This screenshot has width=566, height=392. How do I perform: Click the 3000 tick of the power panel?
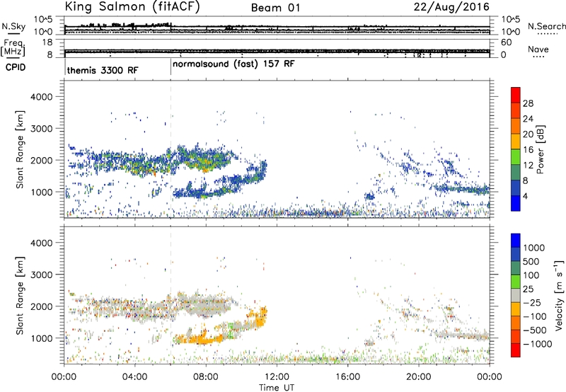tap(41, 129)
